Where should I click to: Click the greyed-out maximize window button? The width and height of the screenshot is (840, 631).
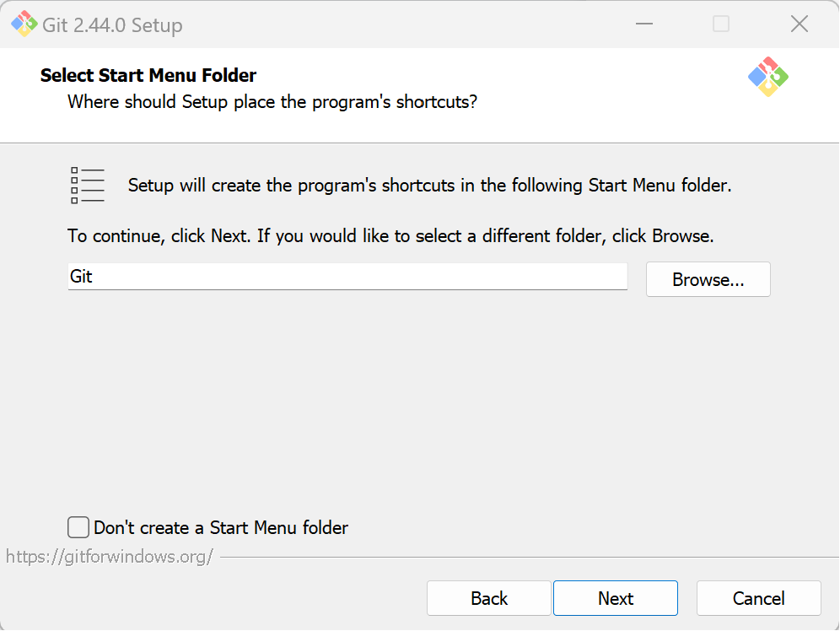720,24
